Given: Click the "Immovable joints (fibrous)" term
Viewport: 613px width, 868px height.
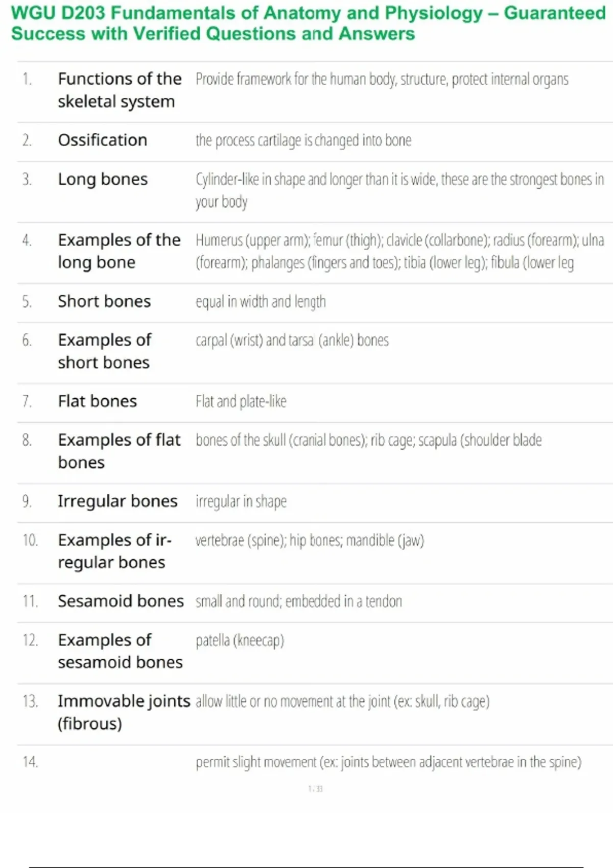Looking at the screenshot, I should 124,712.
